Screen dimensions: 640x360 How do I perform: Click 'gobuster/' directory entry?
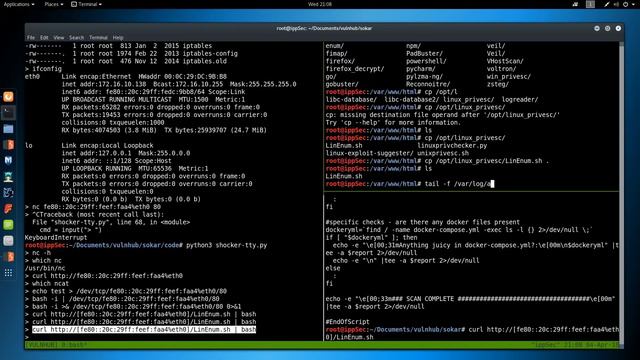coord(342,84)
